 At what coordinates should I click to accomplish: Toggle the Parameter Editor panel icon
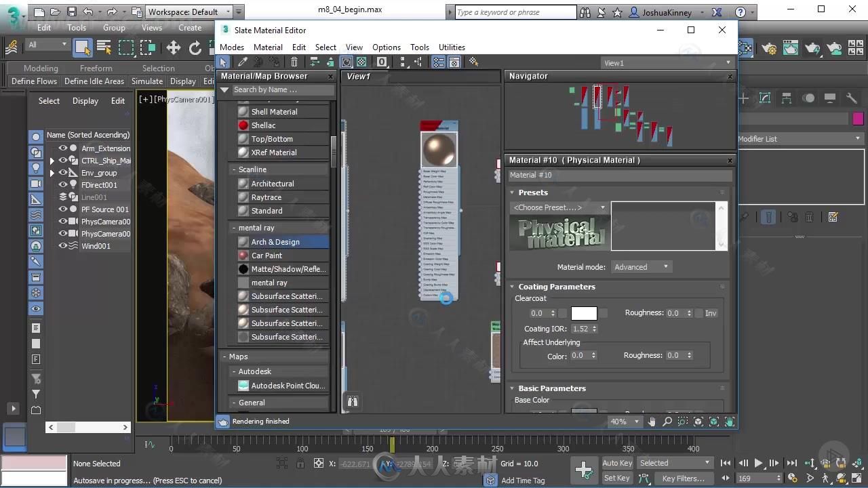coord(454,62)
